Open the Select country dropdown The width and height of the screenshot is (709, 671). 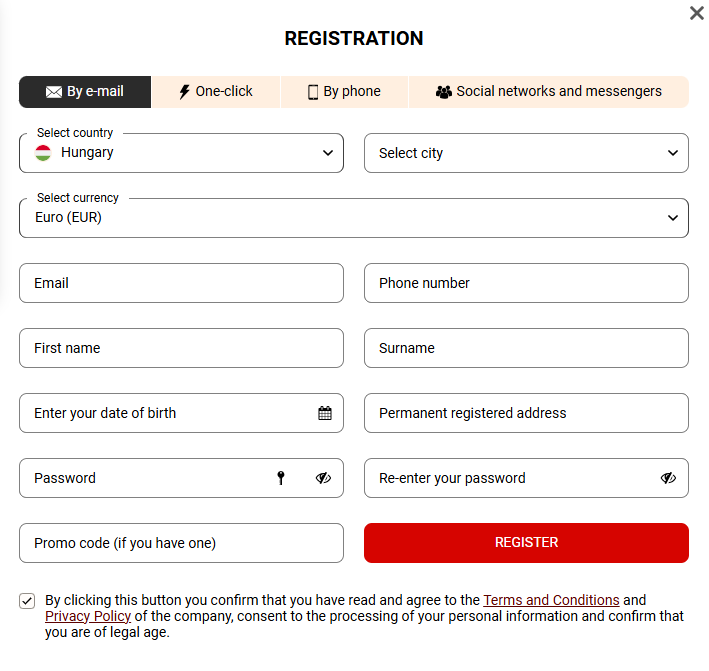pos(181,153)
